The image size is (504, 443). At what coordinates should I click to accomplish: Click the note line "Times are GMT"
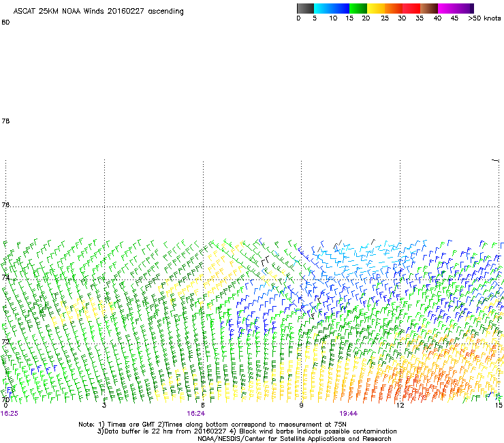212,425
